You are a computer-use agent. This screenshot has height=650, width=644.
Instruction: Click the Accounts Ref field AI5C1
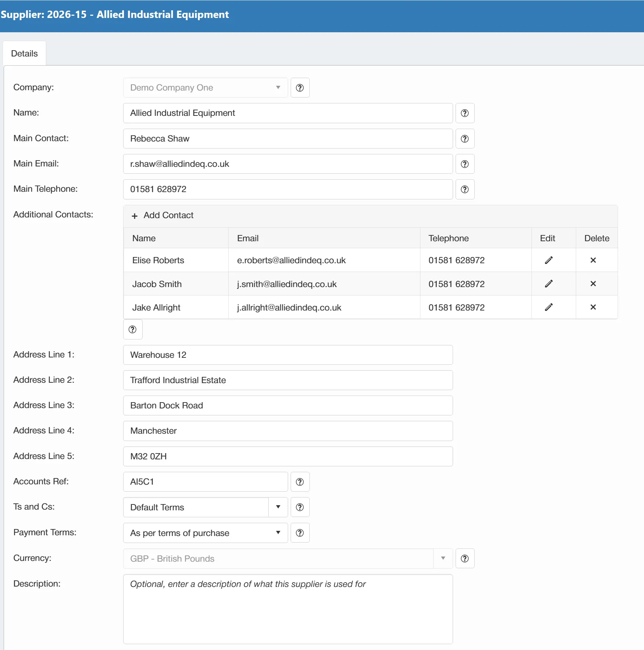(206, 482)
